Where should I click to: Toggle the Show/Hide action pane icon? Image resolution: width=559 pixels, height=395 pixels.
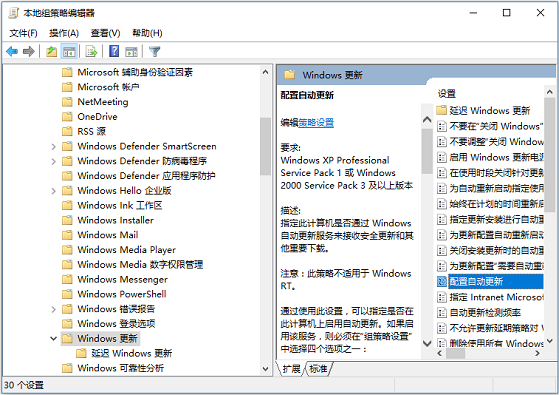click(131, 52)
